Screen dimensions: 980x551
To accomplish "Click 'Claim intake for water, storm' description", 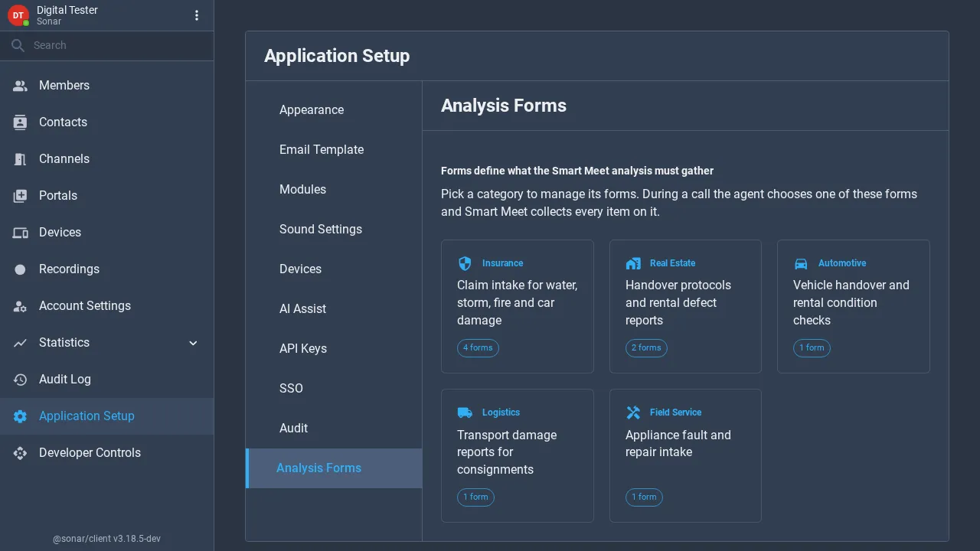I will point(518,303).
